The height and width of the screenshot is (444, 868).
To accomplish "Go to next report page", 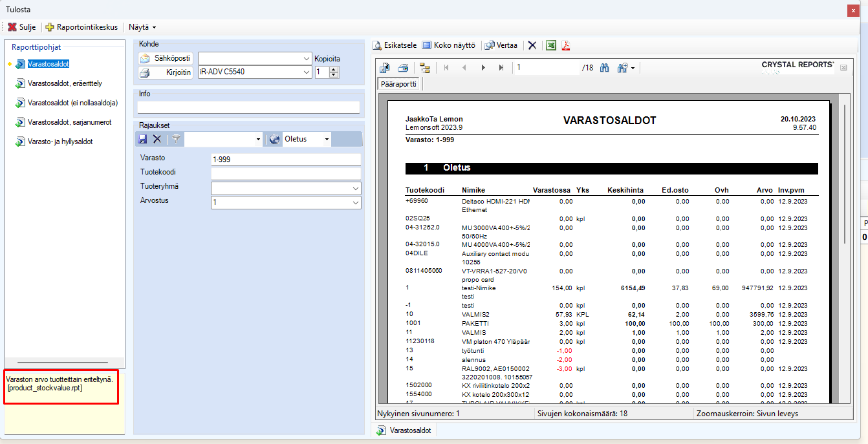I will 483,68.
